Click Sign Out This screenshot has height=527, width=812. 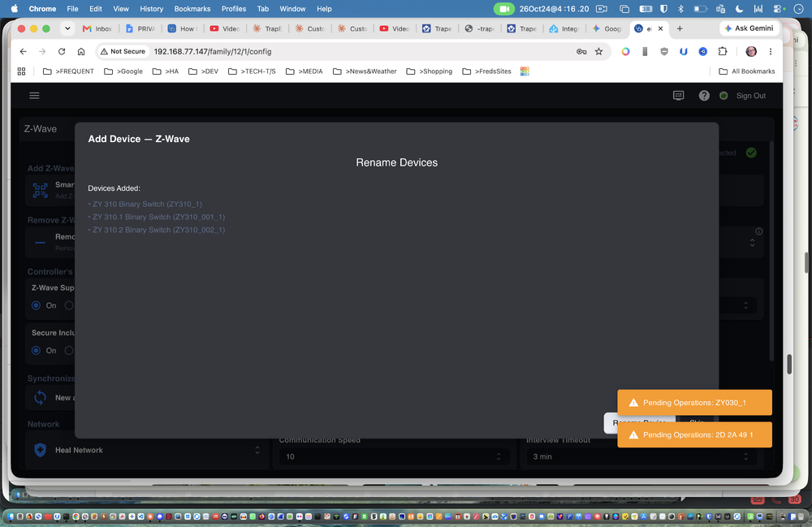coord(751,95)
